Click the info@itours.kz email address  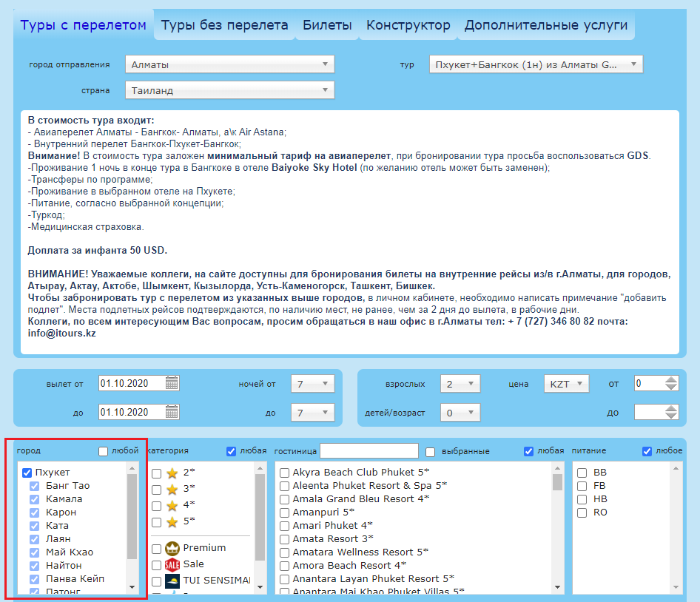61,334
